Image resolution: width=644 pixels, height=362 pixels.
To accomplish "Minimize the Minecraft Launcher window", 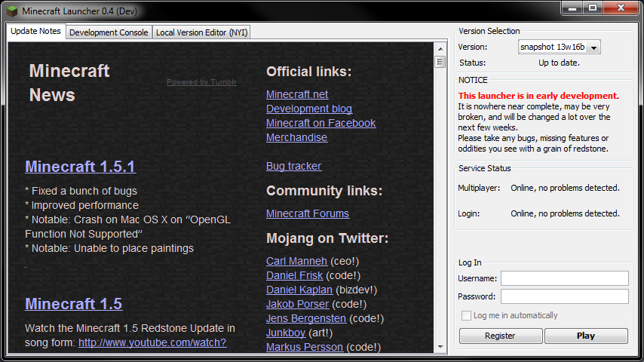I will 572,8.
